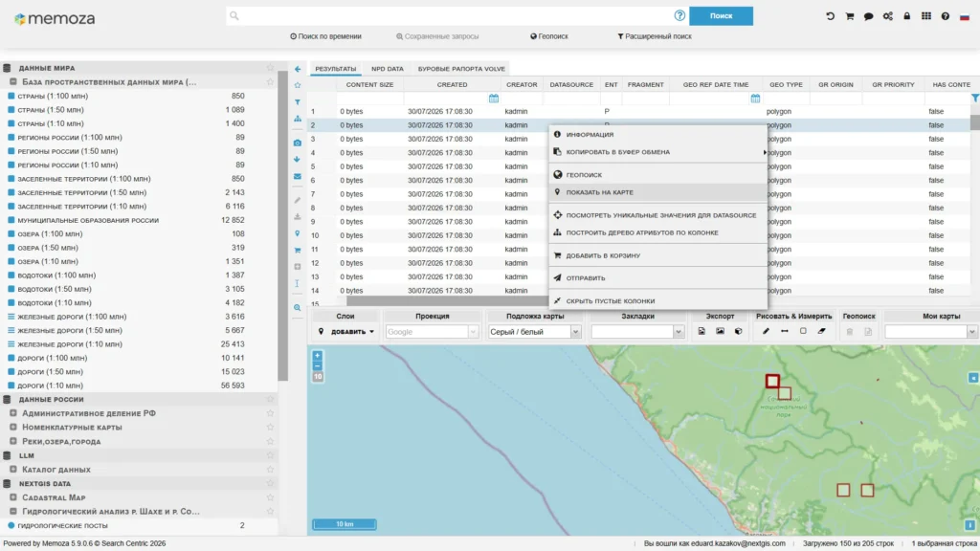
Task: Open calendar picker for Geo Ref Date Time
Action: click(755, 99)
